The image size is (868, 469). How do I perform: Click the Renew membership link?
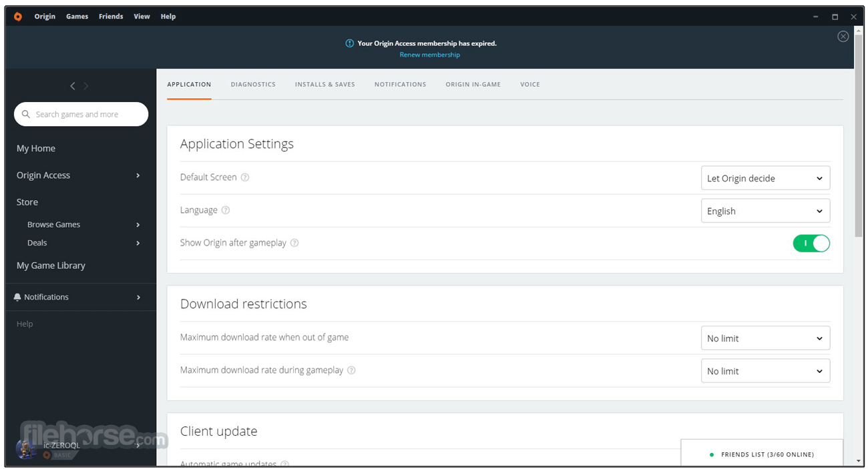pyautogui.click(x=429, y=55)
